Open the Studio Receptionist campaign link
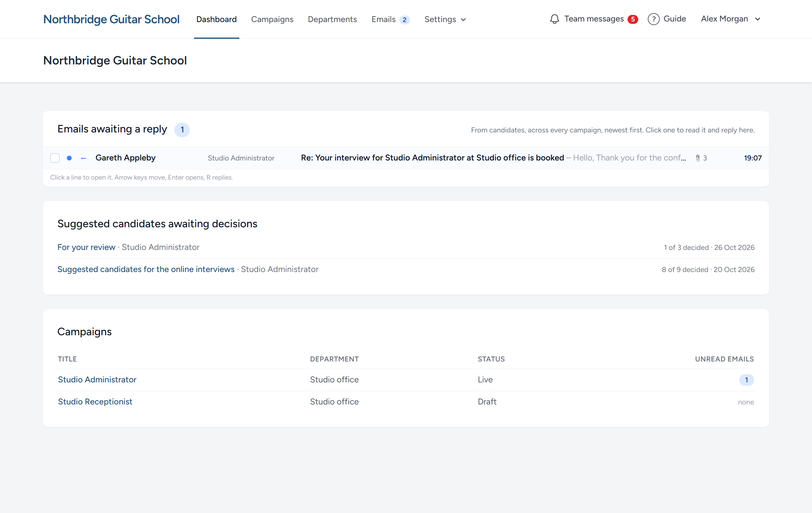Screen dimensions: 812x513 pyautogui.click(x=95, y=401)
